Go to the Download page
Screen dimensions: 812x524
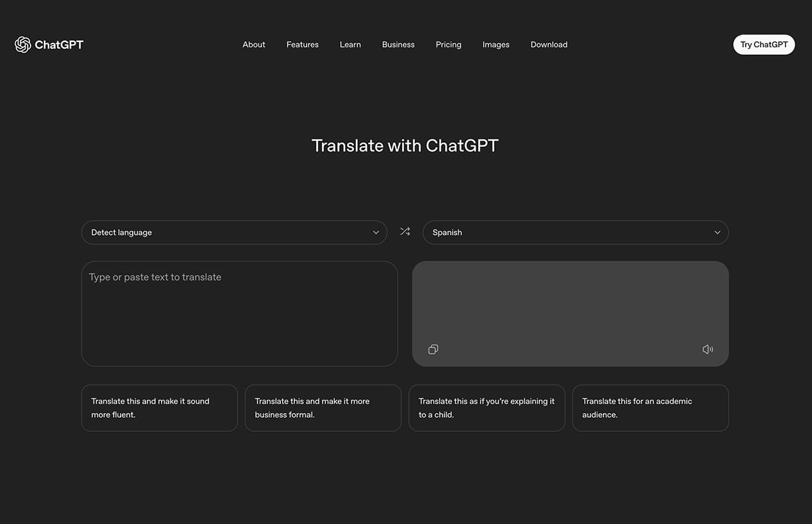549,45
